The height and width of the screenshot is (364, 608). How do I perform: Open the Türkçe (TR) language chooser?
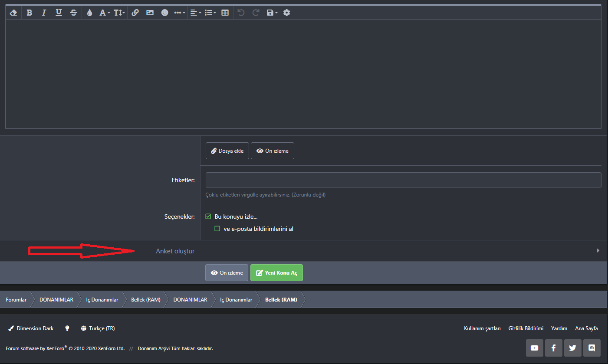point(98,328)
